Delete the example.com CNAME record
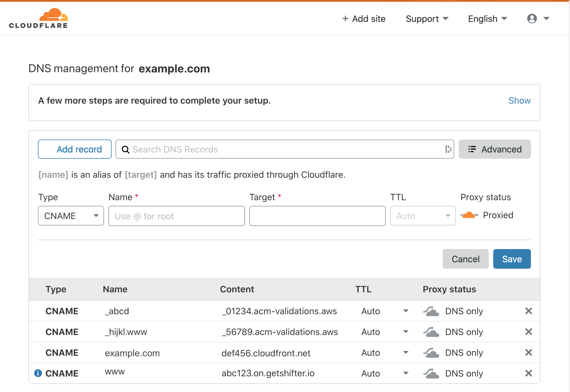Screen dimensions: 570x392 (x=528, y=352)
